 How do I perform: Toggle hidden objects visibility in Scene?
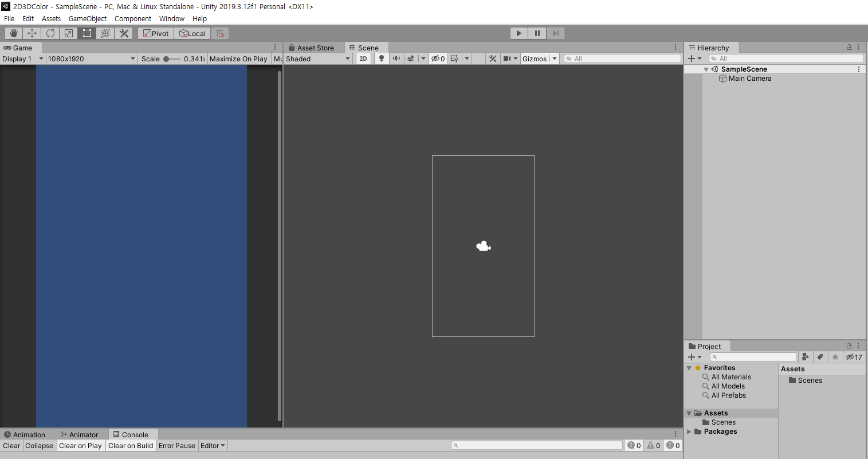[438, 58]
